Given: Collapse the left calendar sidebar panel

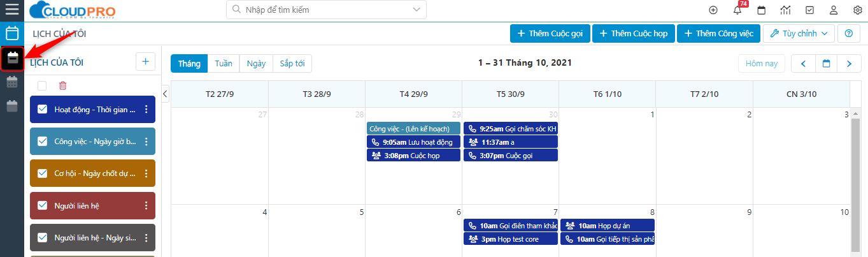Looking at the screenshot, I should pos(165,94).
